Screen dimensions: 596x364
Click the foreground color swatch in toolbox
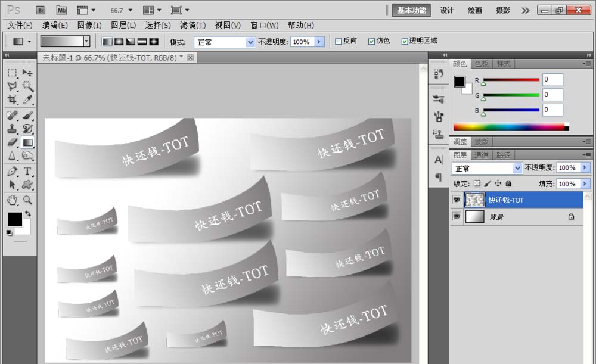tap(15, 220)
